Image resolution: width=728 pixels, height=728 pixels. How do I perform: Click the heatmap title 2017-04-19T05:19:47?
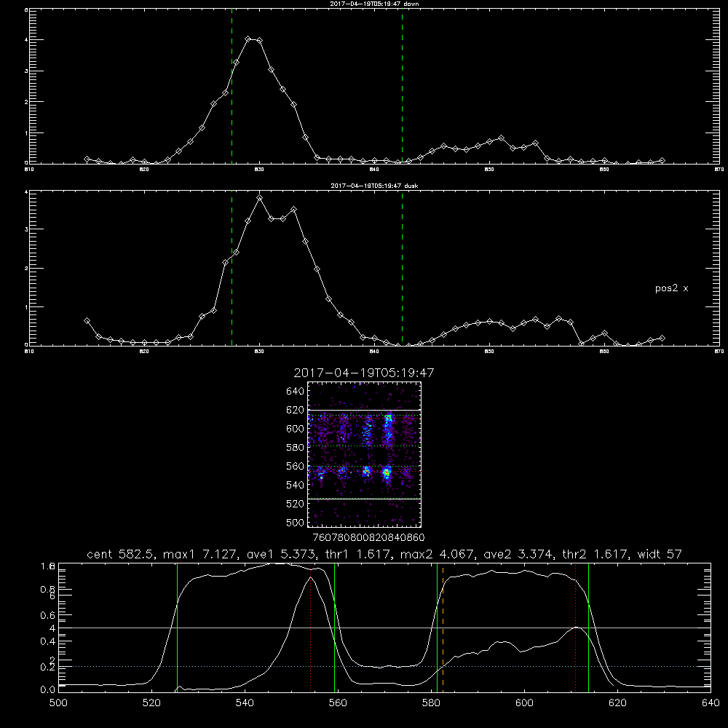pyautogui.click(x=364, y=373)
